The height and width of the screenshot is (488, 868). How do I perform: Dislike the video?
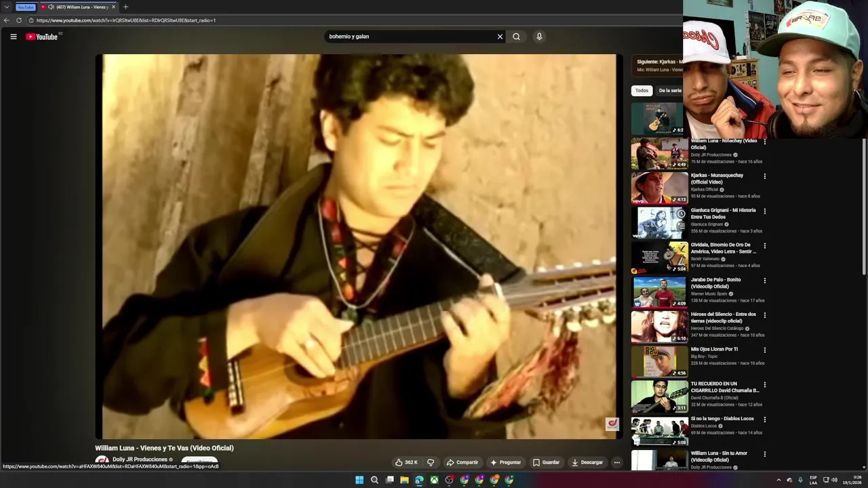(430, 462)
